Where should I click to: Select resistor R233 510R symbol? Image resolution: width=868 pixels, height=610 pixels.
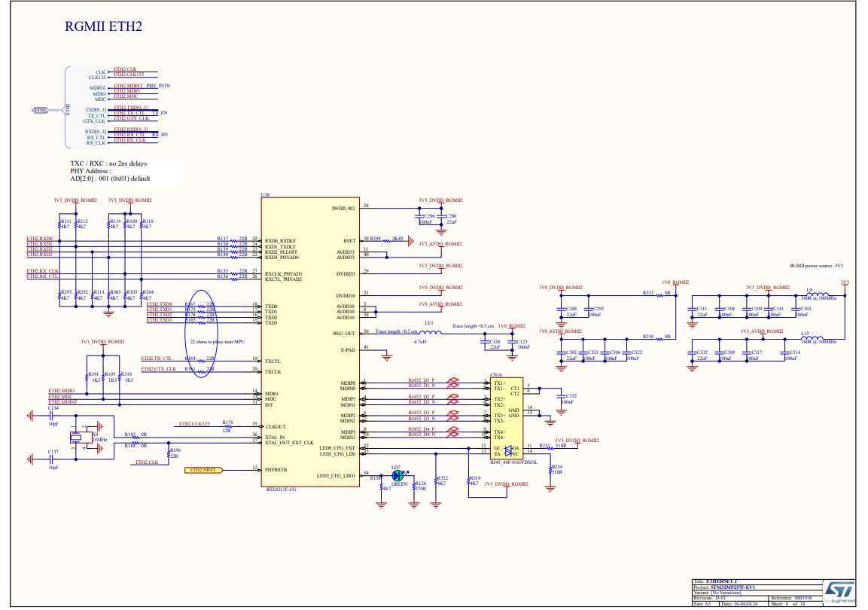(550, 448)
